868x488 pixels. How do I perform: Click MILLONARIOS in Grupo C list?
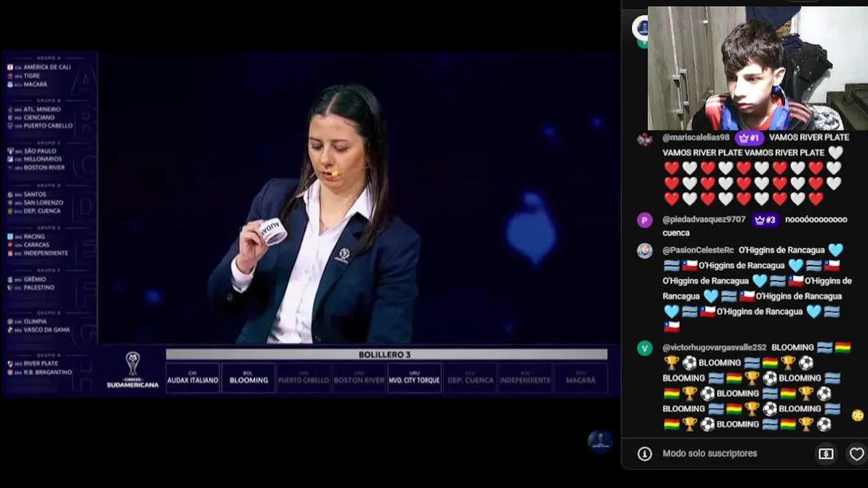pos(43,159)
